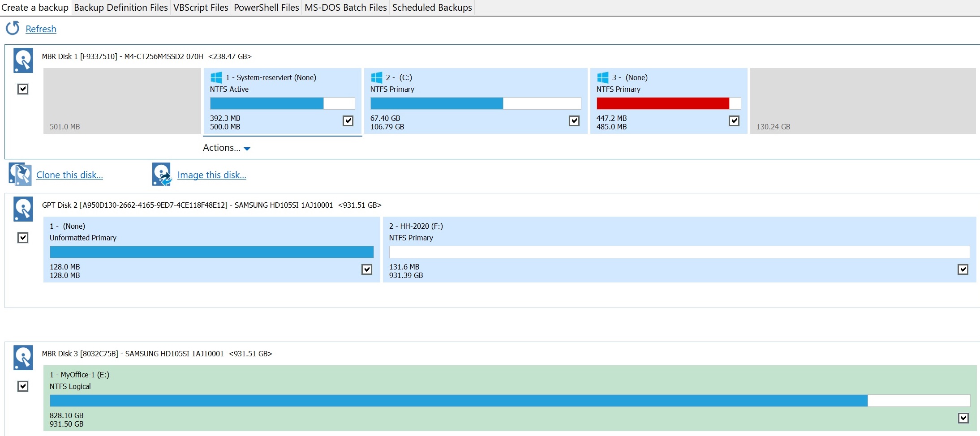Uncheck the System-reserviert partition checkbox

click(x=348, y=121)
